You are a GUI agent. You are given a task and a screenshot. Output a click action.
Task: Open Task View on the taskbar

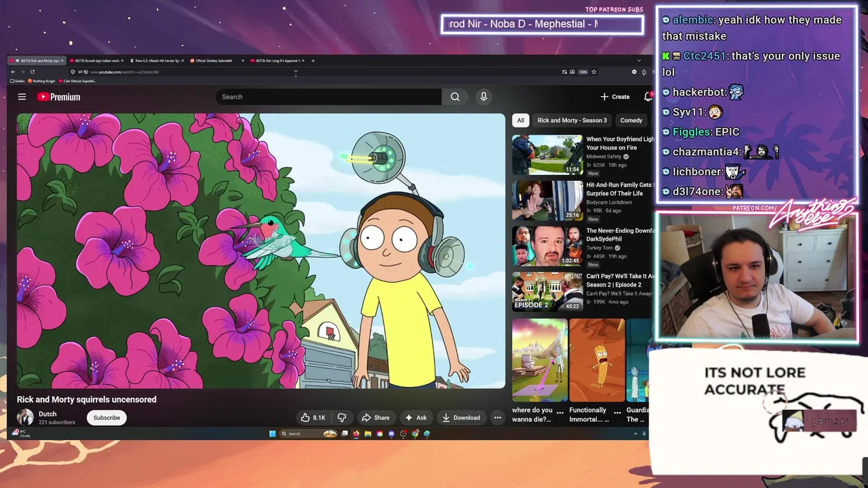344,434
